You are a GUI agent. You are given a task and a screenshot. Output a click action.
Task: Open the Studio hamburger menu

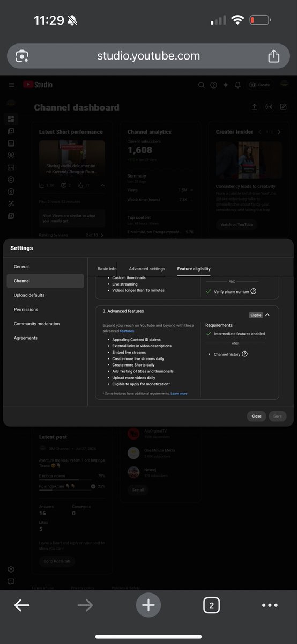[x=11, y=85]
